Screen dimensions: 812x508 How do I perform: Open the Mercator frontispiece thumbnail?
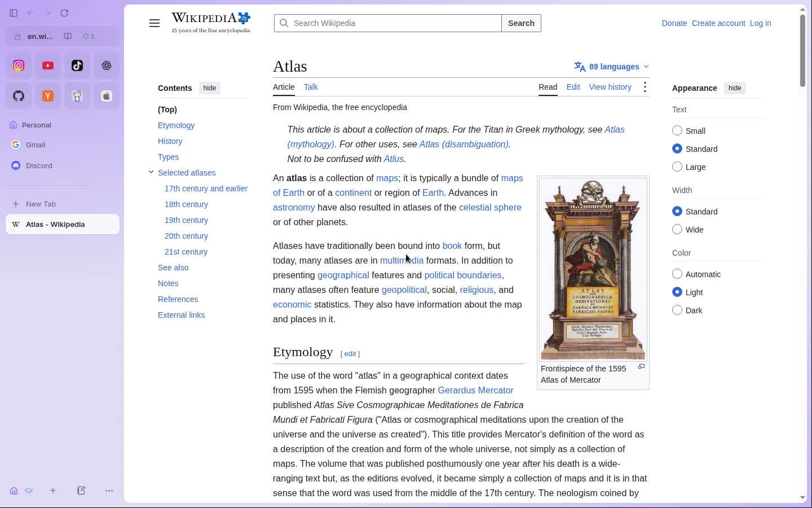coord(593,269)
